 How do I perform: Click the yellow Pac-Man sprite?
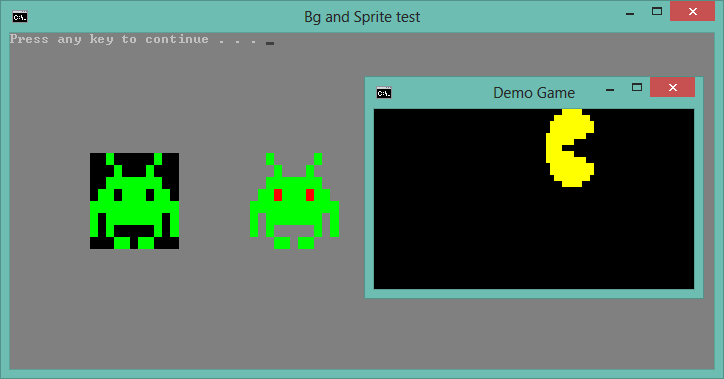click(570, 148)
